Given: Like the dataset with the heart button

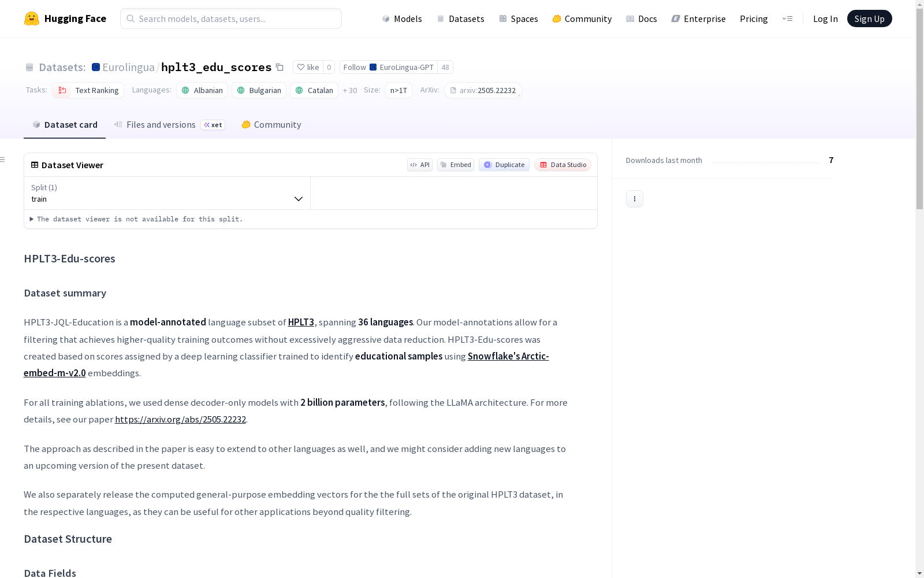Looking at the screenshot, I should point(308,67).
